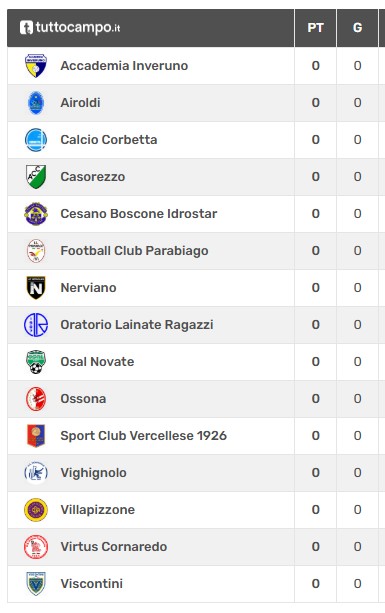Click the Villapizzone yellow and purple badge
Screen dimensions: 385x613
36,510
